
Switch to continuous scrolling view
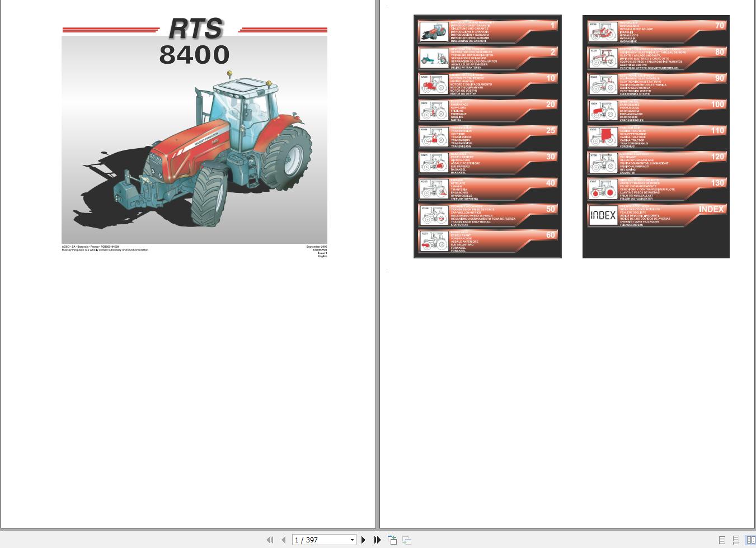(736, 540)
